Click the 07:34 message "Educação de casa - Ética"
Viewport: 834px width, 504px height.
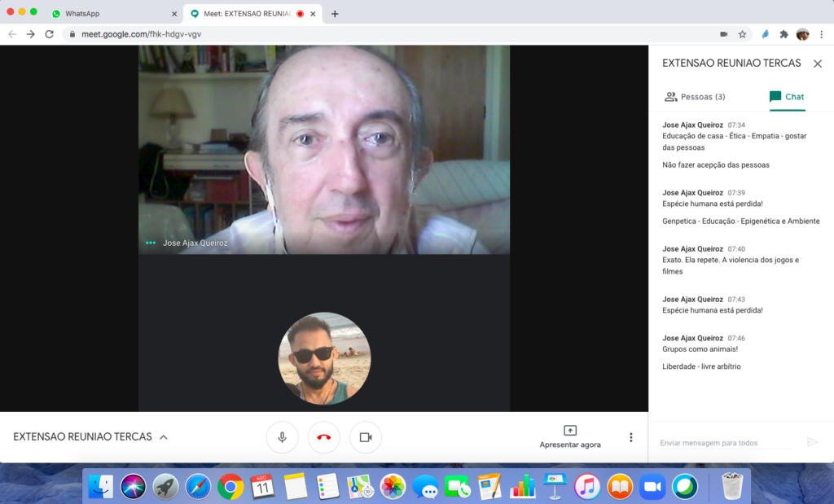point(735,142)
